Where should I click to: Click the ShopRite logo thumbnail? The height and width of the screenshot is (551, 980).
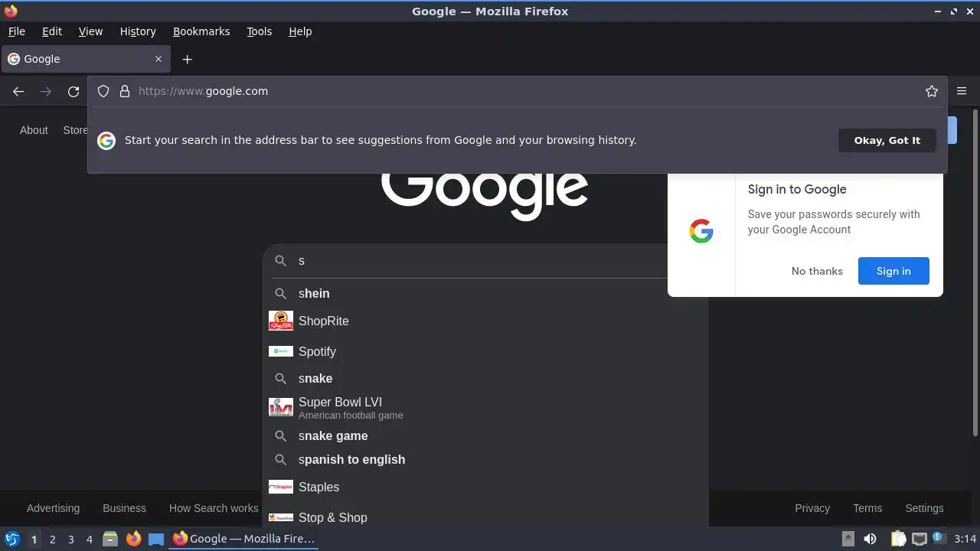pyautogui.click(x=281, y=321)
